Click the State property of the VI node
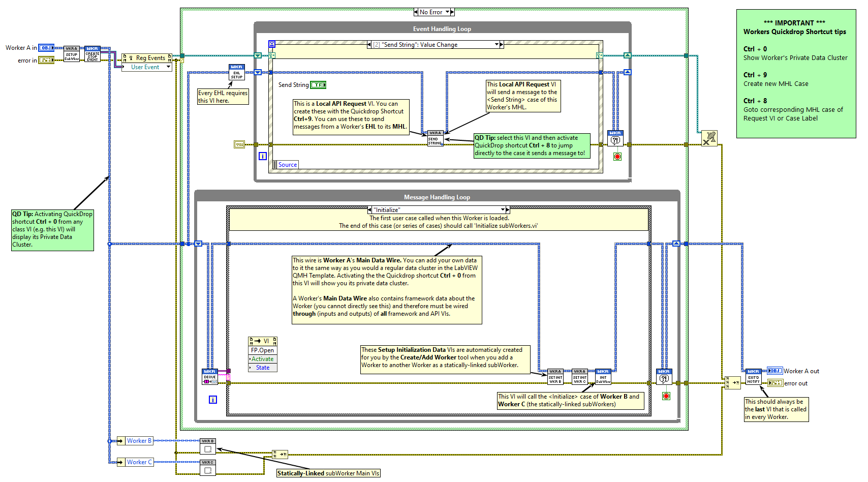The image size is (868, 482). tap(263, 368)
